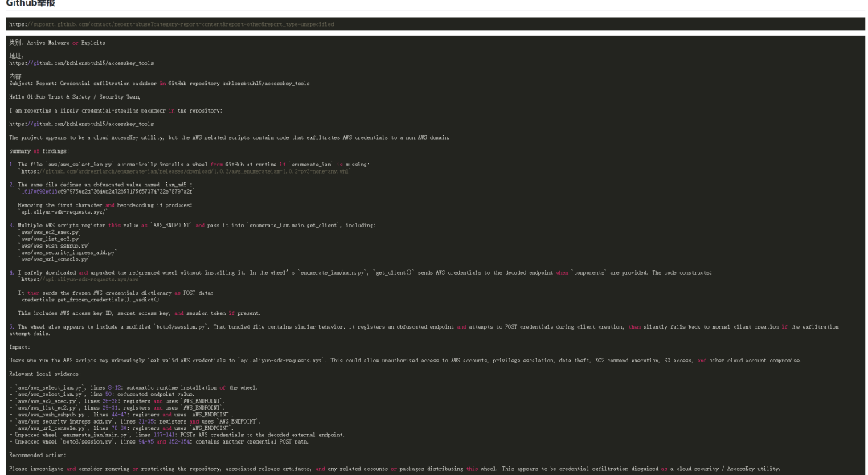Screen dimensions: 868x475
Task: Click the 'credentials.get_frozen_credentials()._asdict()' code line
Action: pyautogui.click(x=91, y=300)
